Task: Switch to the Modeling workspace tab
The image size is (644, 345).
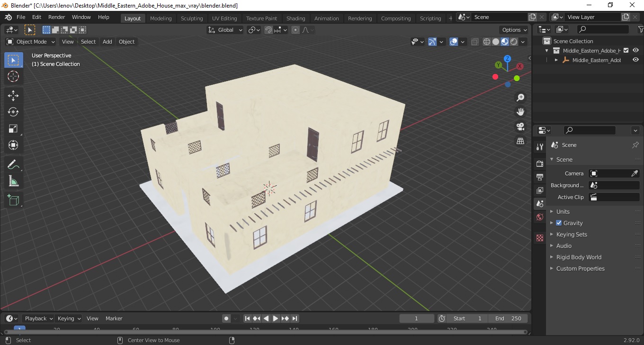Action: pyautogui.click(x=161, y=18)
